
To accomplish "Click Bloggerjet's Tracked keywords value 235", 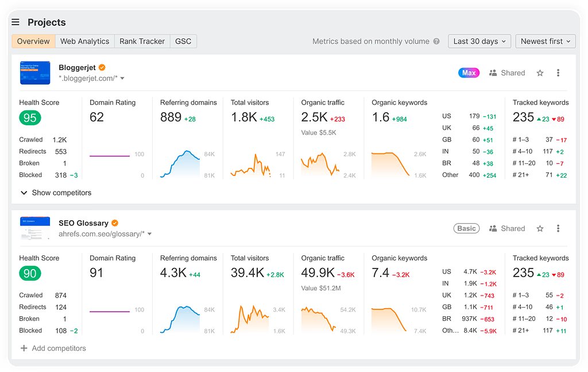I will (x=523, y=117).
